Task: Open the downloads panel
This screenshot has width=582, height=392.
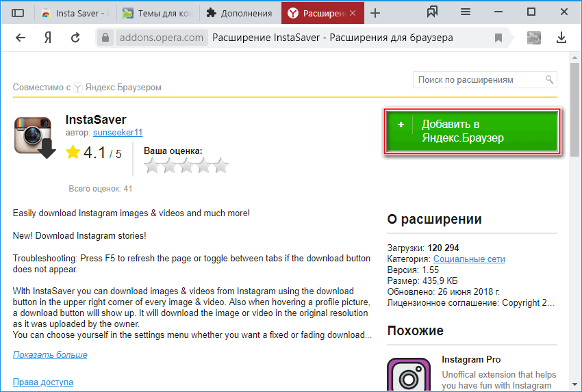Action: pos(561,38)
